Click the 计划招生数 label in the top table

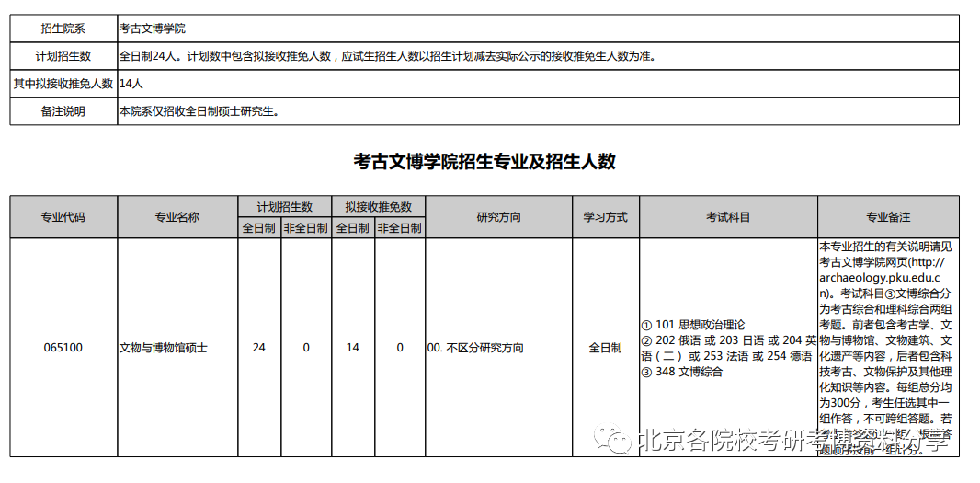(x=63, y=56)
